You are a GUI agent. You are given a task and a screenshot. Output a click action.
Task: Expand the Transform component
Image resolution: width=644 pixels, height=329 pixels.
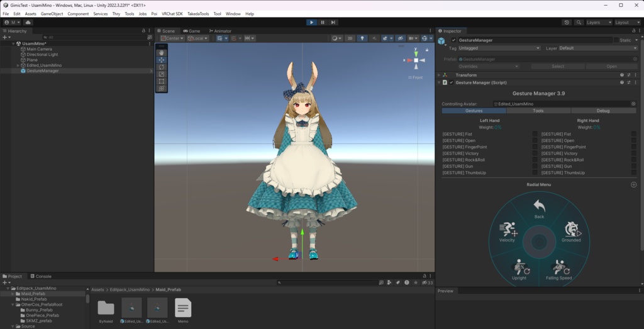pyautogui.click(x=438, y=75)
